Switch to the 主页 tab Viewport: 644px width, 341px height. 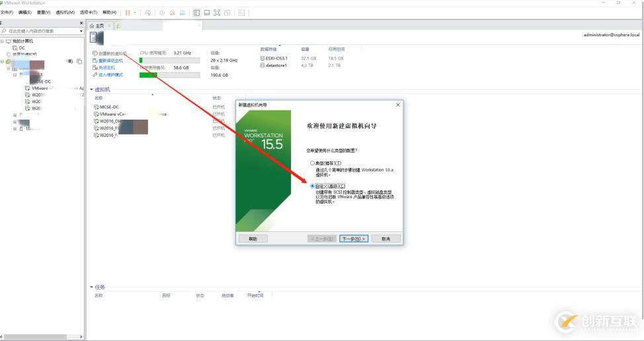pos(100,26)
